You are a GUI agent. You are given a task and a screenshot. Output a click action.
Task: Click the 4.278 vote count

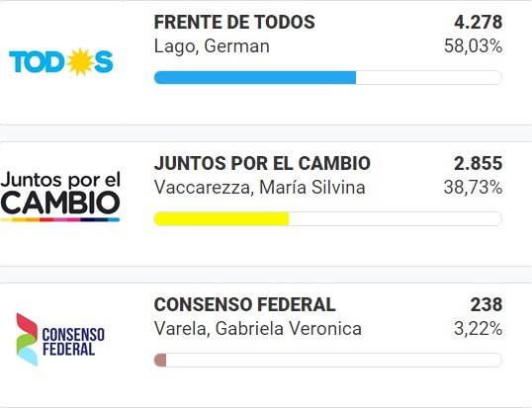pos(478,23)
